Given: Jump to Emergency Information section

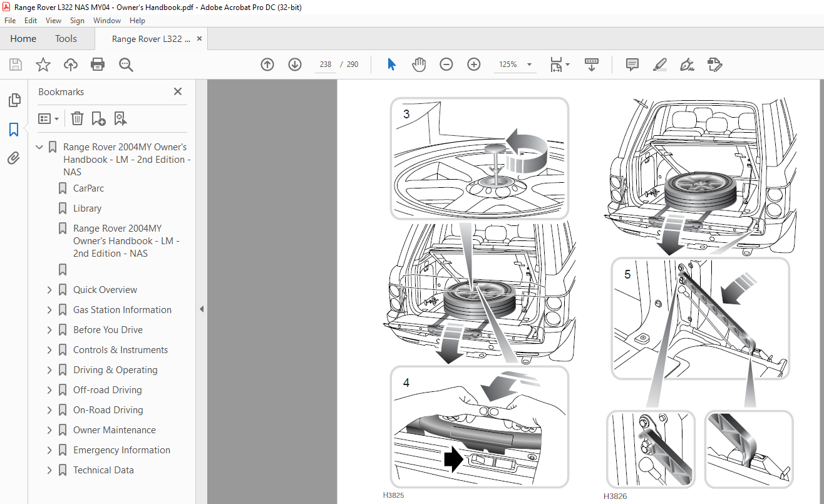Looking at the screenshot, I should tap(121, 450).
